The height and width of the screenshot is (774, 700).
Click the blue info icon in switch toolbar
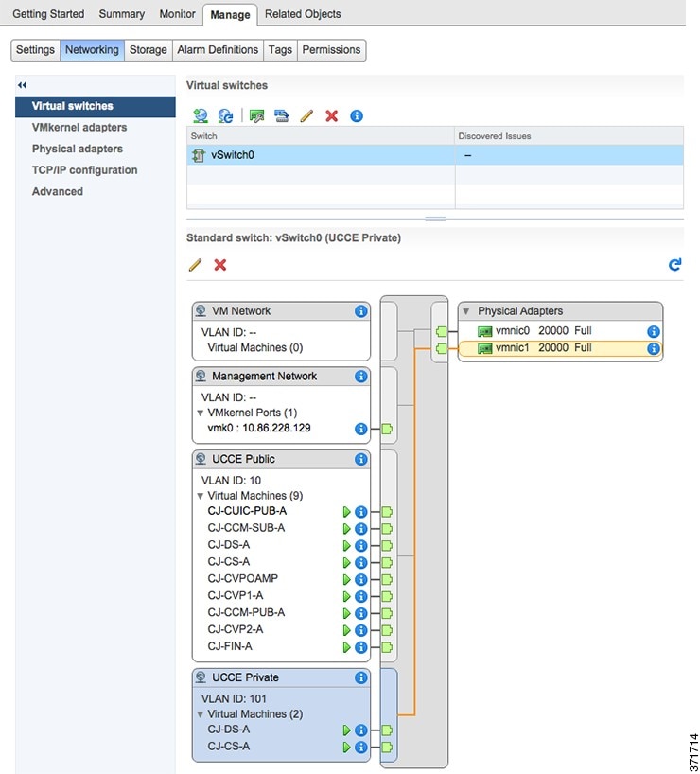click(x=357, y=116)
